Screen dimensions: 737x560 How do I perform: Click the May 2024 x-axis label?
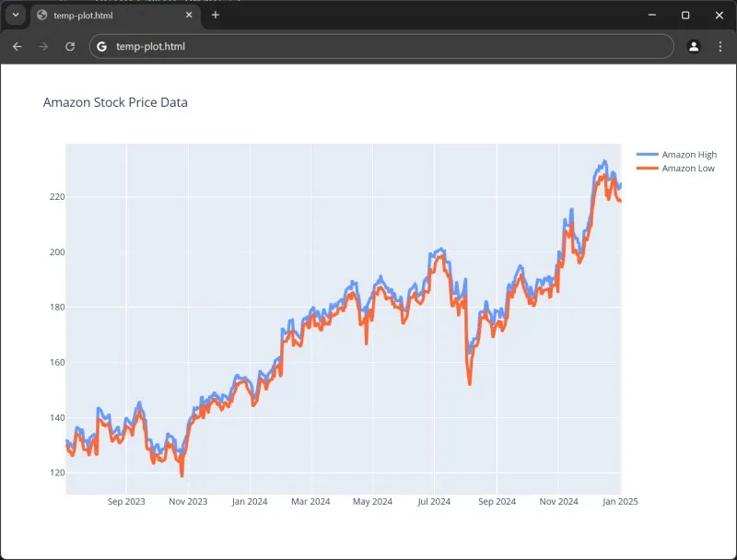[373, 501]
